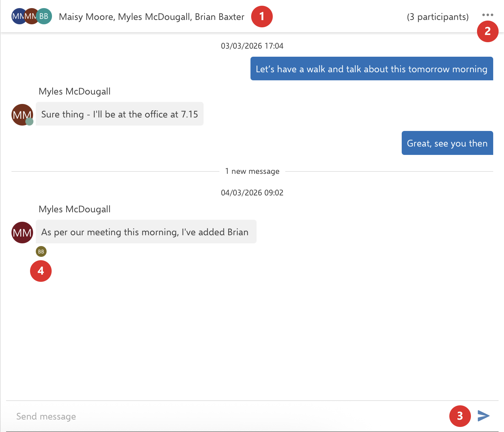Select the 'Great, see you then' message
This screenshot has height=432, width=504.
coord(447,143)
